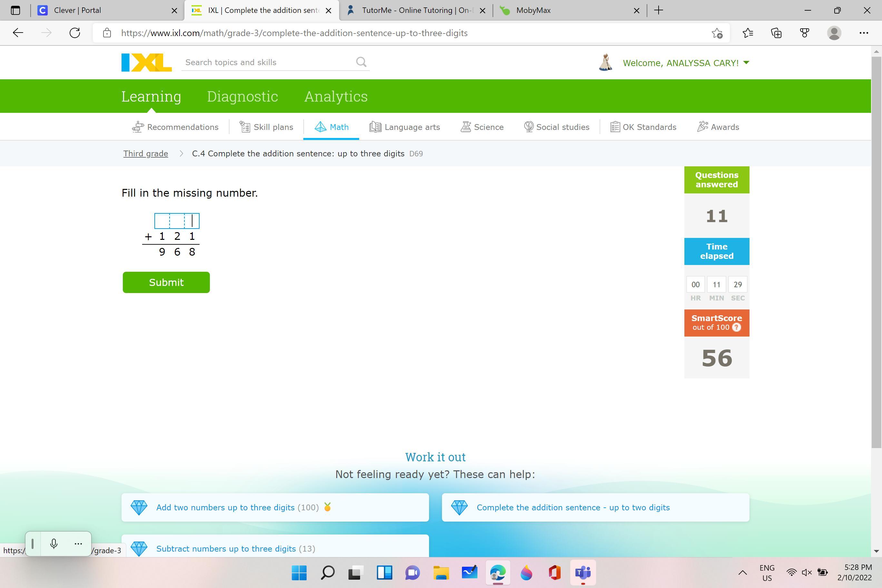Click the voice typing microphone icon
Image resolution: width=882 pixels, height=588 pixels.
pos(54,544)
